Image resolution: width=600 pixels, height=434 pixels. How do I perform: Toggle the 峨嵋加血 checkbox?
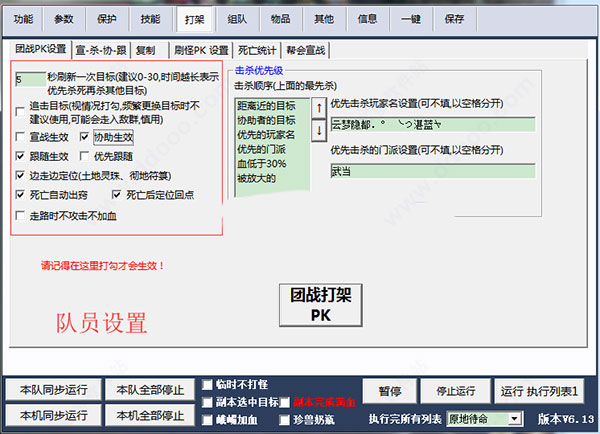pyautogui.click(x=207, y=420)
